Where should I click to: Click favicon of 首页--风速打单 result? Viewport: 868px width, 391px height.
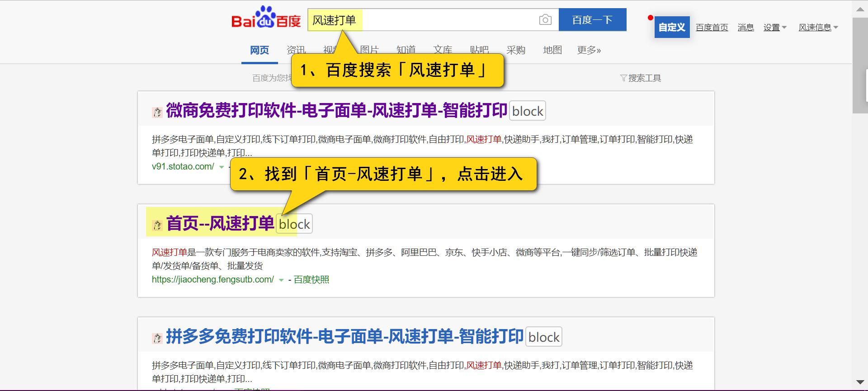(157, 226)
